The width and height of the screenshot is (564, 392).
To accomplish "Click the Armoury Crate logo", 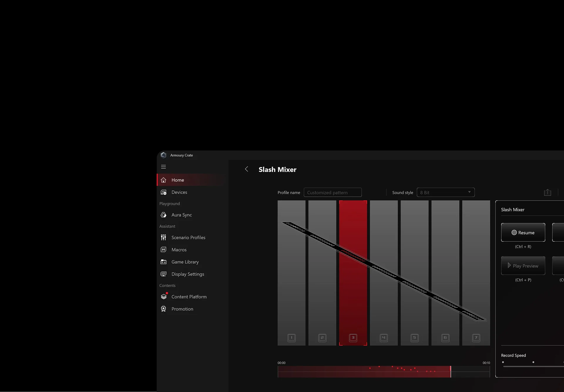I will click(164, 155).
